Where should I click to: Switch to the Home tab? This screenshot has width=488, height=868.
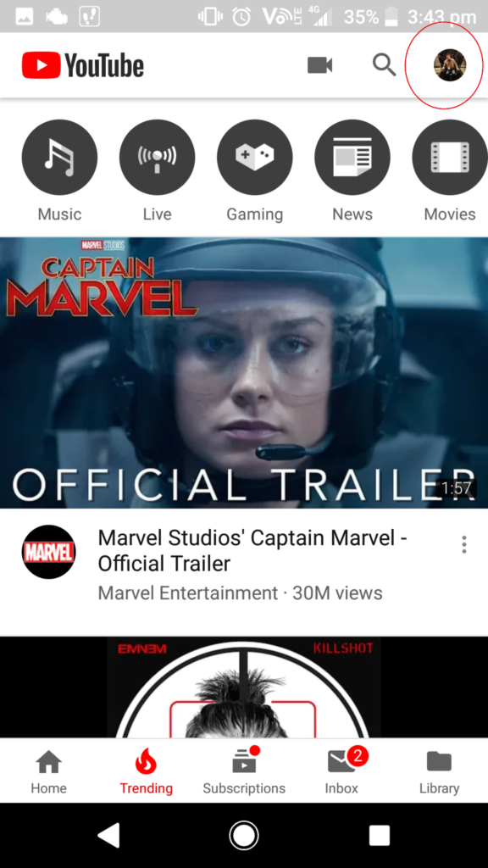point(48,771)
